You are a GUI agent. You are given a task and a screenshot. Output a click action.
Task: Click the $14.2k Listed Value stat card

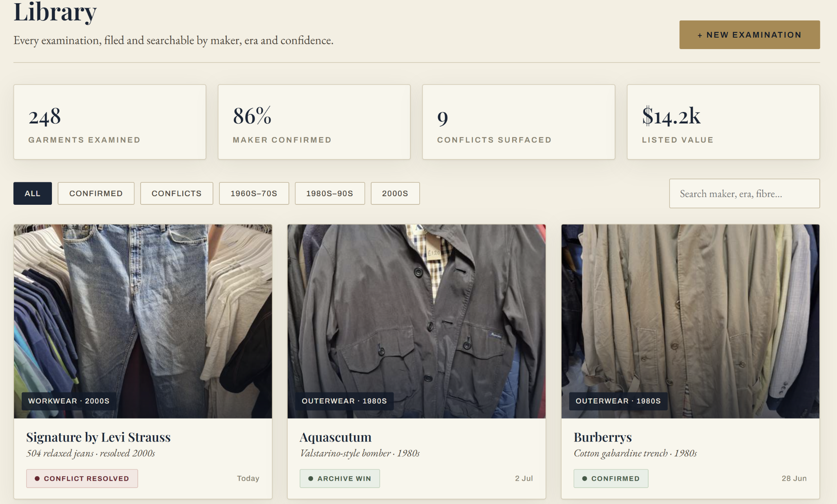[x=723, y=122]
